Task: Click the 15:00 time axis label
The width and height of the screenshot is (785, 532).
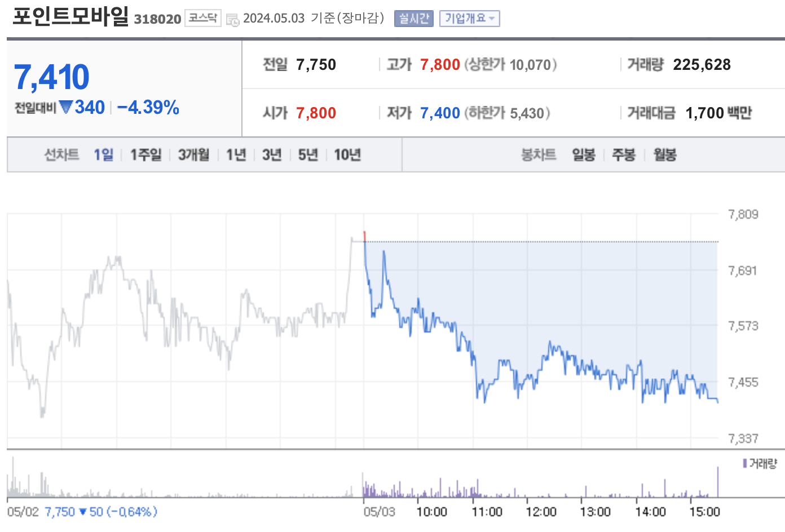Action: [705, 512]
